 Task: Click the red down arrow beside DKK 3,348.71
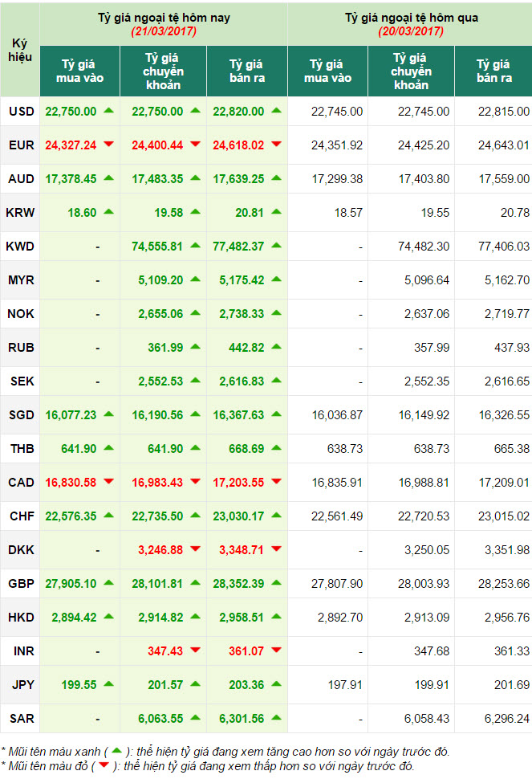276,549
